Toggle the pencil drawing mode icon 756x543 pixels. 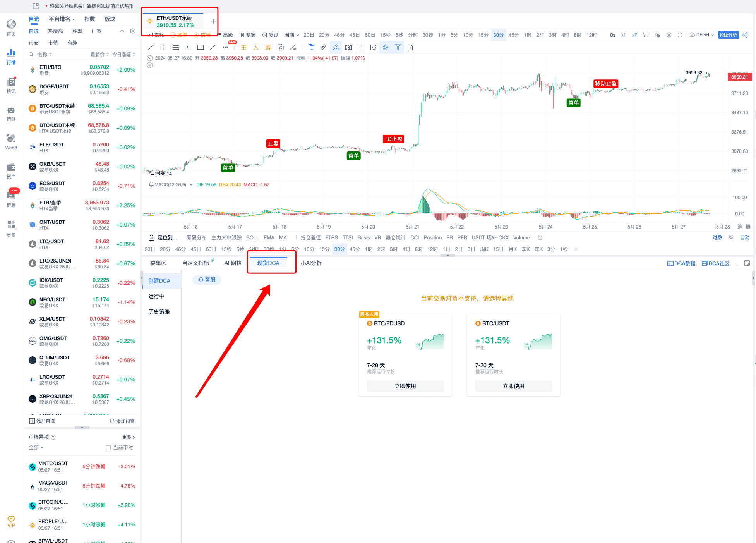[x=635, y=35]
